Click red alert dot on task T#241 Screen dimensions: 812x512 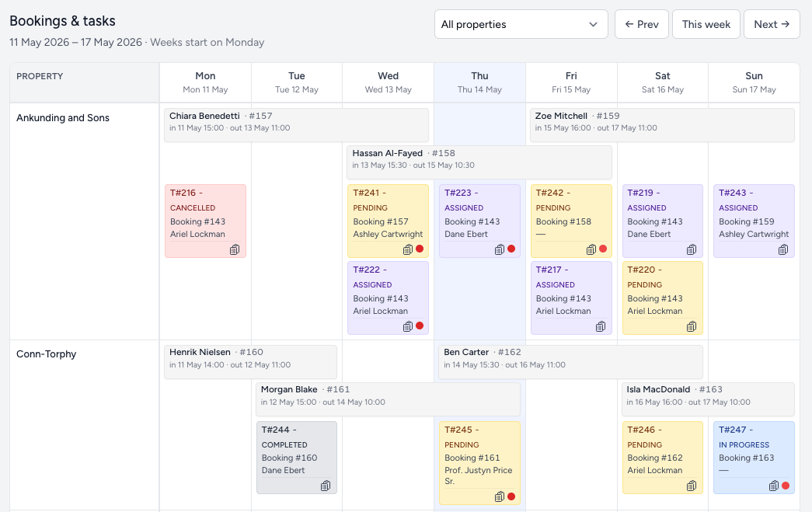pos(420,249)
